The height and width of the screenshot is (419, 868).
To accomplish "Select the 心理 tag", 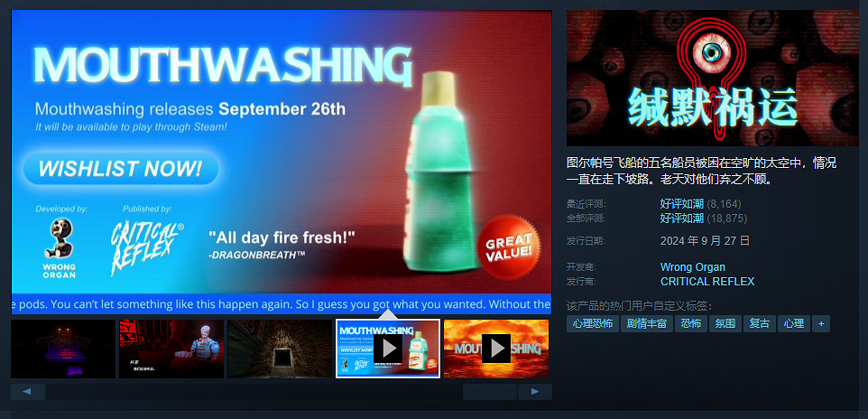I will tap(794, 323).
